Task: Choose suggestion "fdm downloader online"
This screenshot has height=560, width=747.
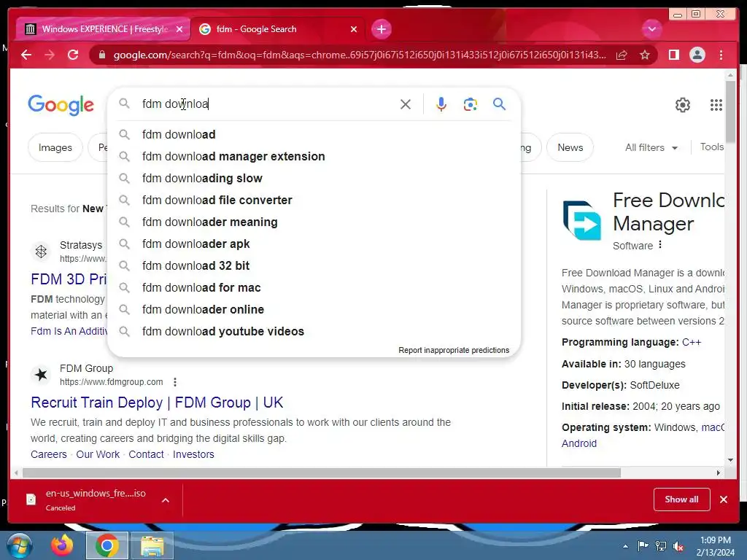Action: (x=314, y=310)
